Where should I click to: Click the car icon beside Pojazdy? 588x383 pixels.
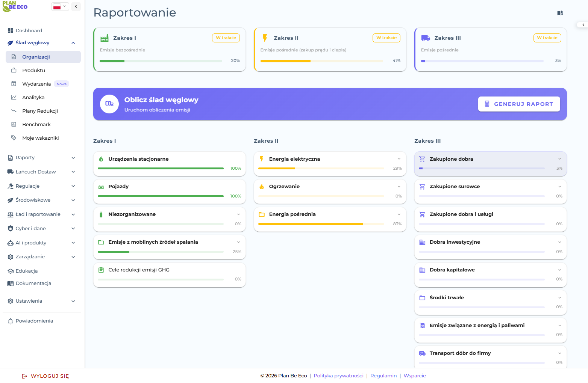coord(101,187)
